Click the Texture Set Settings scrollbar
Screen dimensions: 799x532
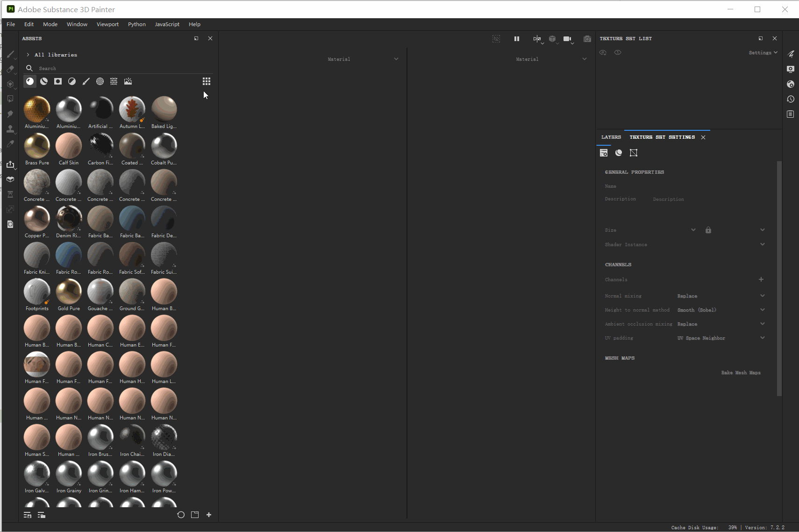coord(779,278)
